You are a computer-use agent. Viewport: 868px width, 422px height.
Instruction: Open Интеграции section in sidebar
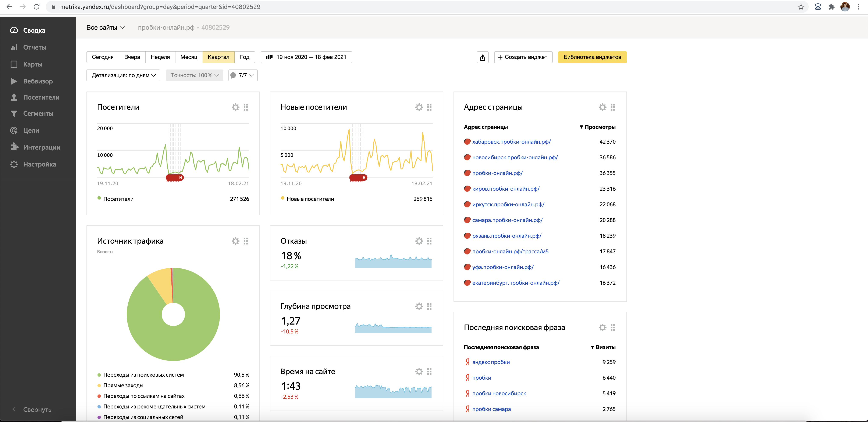click(42, 147)
